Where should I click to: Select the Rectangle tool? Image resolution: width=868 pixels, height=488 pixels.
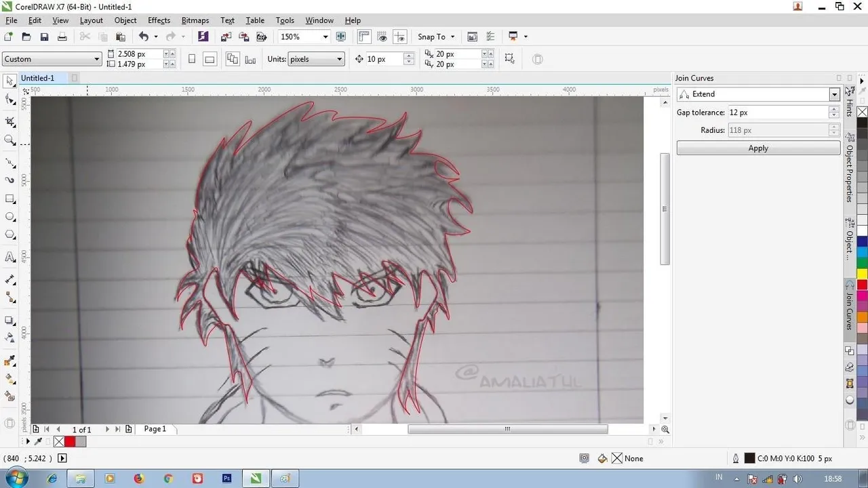pos(9,199)
